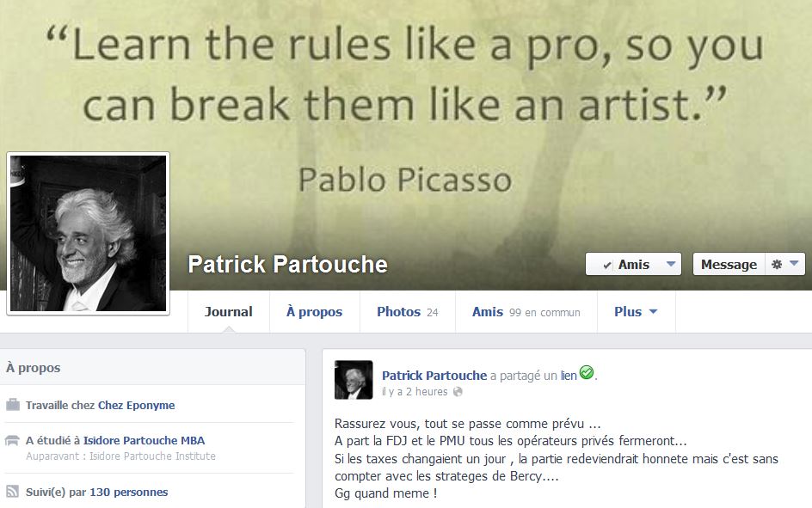Click the briefcase work icon
The image size is (812, 508).
[x=12, y=405]
